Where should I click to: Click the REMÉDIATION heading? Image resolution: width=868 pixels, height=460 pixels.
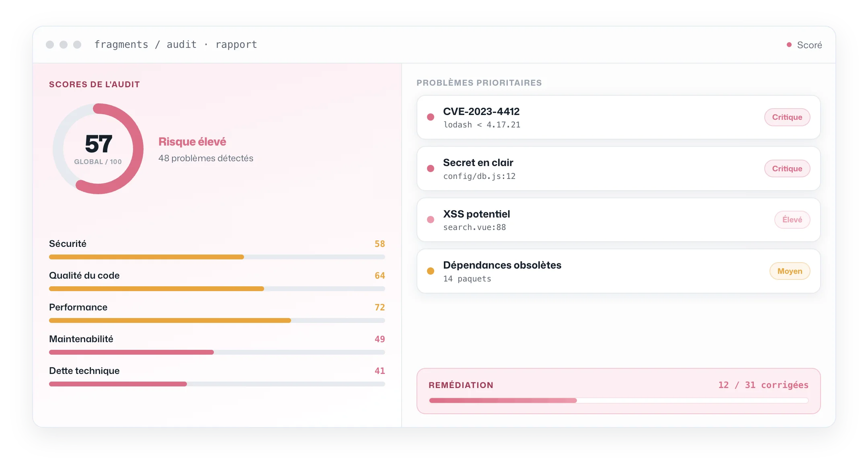point(461,385)
